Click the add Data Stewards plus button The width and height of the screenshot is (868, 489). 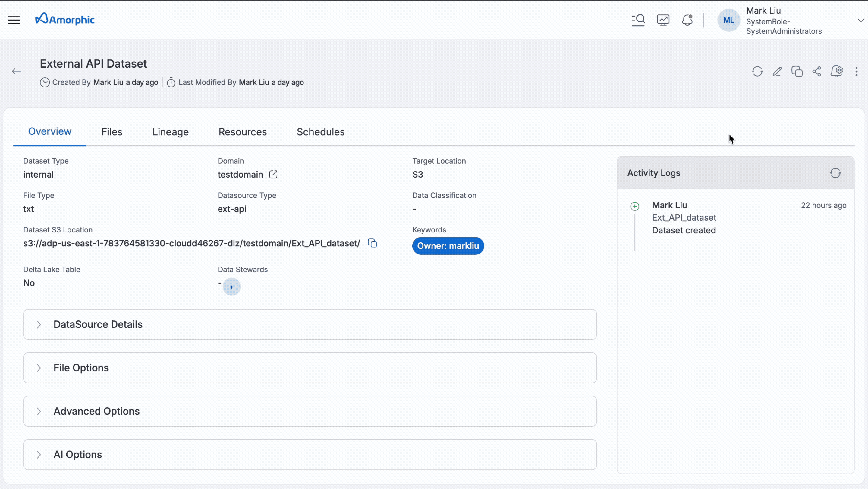pos(231,287)
